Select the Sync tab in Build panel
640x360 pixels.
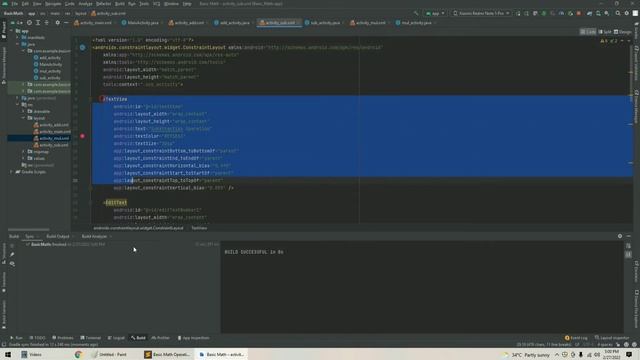point(29,236)
